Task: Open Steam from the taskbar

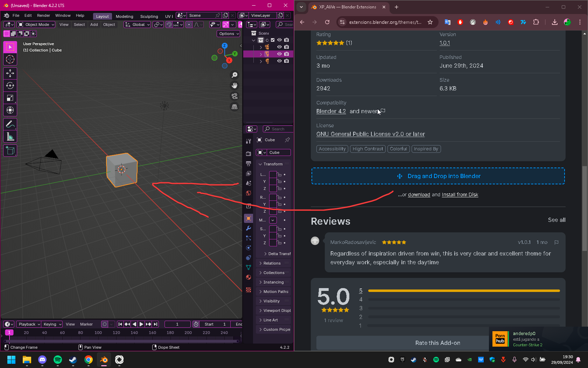Action: pyautogui.click(x=73, y=360)
